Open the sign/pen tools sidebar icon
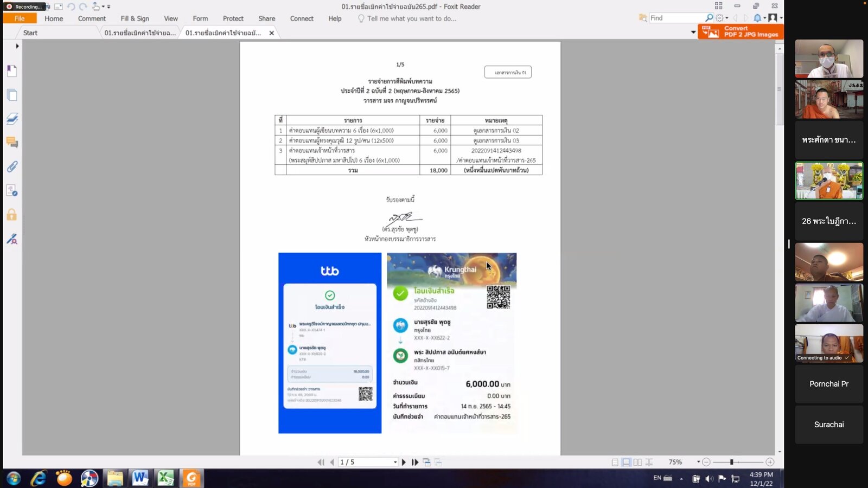Image resolution: width=868 pixels, height=488 pixels. point(12,239)
